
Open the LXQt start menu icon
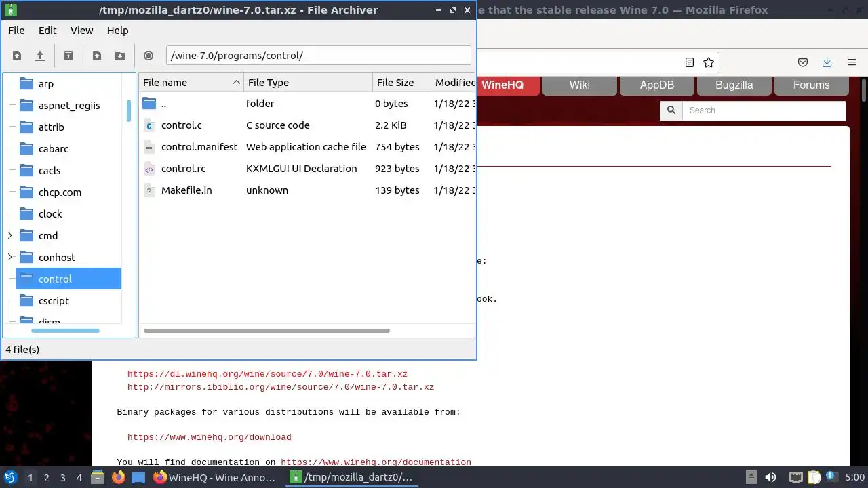click(x=11, y=477)
